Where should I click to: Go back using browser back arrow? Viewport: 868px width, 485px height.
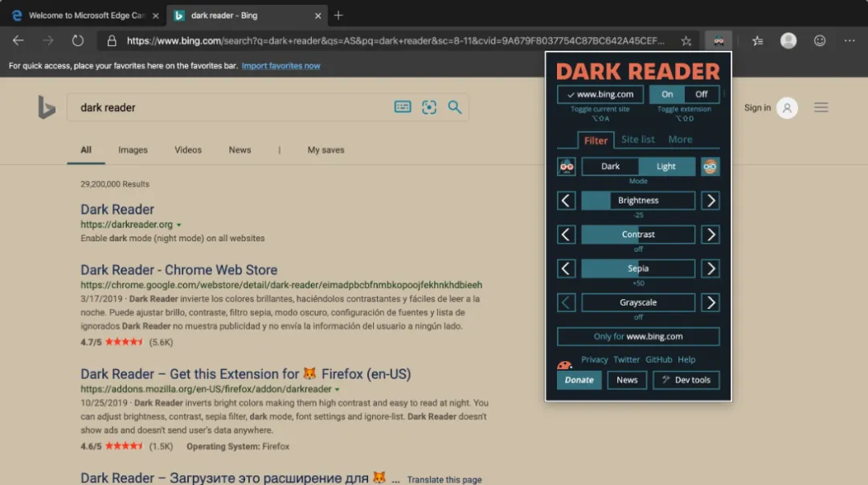[18, 40]
